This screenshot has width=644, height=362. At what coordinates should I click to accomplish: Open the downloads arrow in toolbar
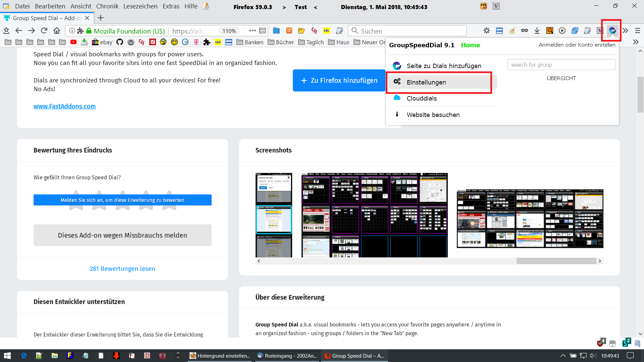click(537, 31)
